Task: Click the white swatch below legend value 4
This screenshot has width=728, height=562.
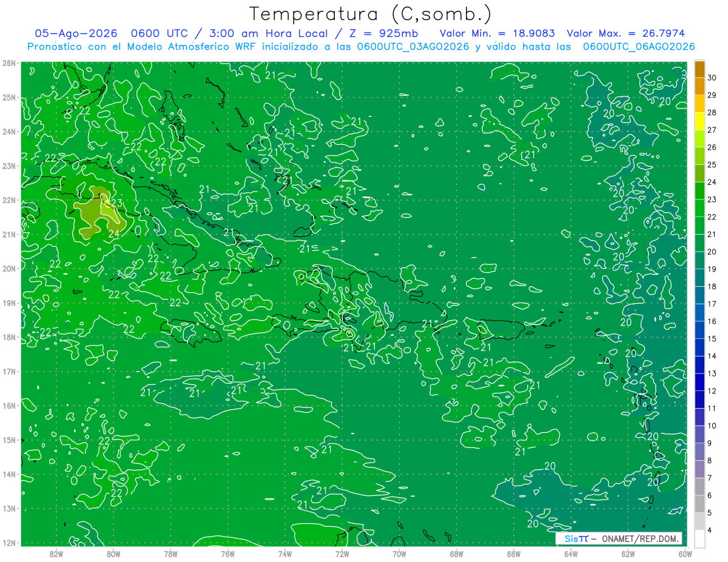Action: pos(699,538)
